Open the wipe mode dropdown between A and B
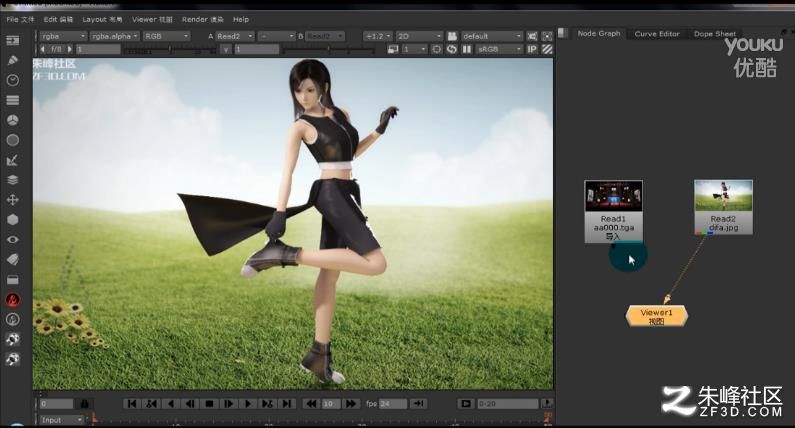 (x=276, y=36)
